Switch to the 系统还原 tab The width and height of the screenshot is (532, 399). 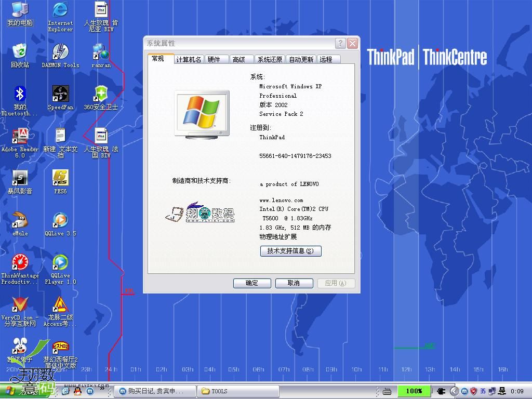pyautogui.click(x=270, y=59)
